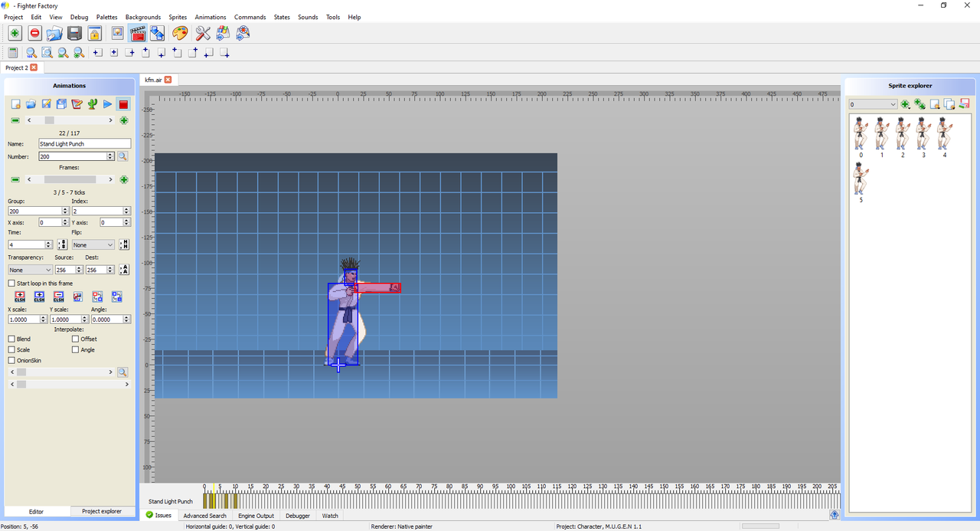Screen dimensions: 980x531
Task: Click the animation selector slider thumb
Action: pos(49,120)
